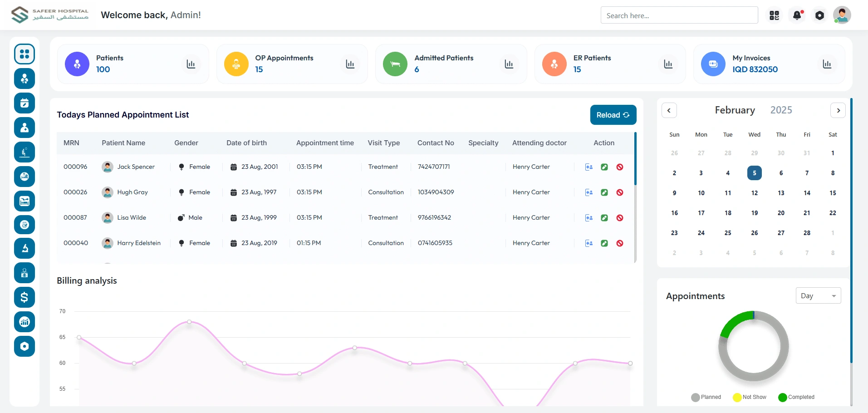Open the notifications bell
This screenshot has height=413, width=868.
[x=797, y=15]
